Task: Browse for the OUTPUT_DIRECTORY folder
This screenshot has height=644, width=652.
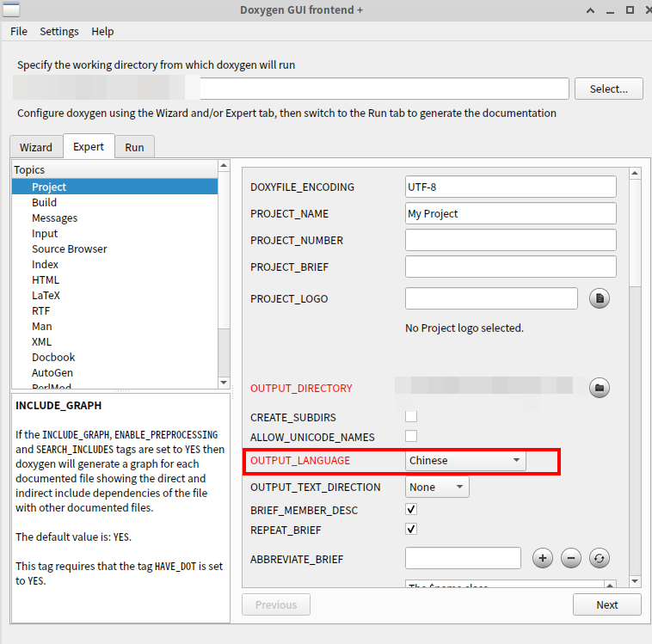Action: click(600, 388)
